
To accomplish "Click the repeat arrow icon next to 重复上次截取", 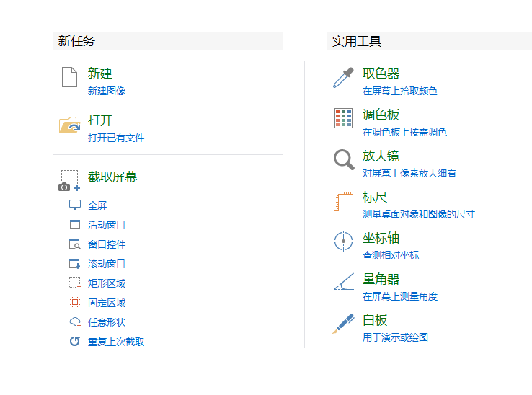I will 75,341.
